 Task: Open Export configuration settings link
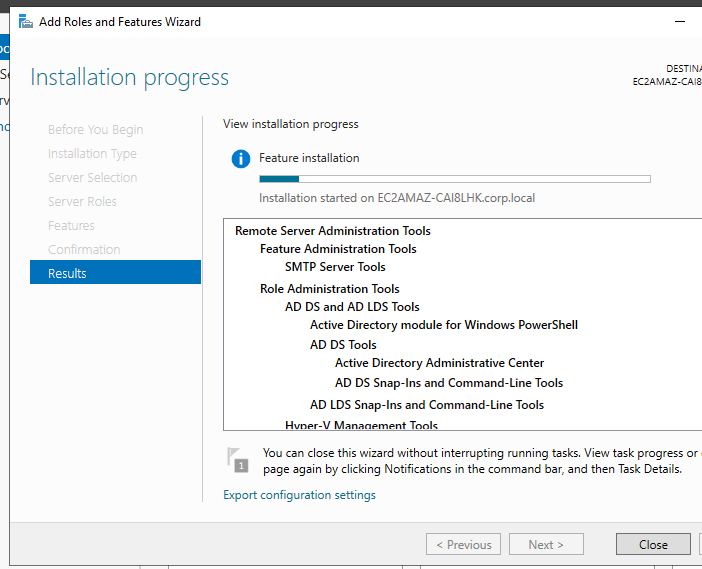300,495
